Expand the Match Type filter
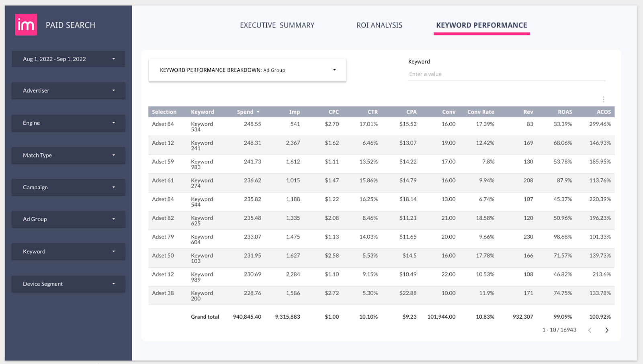The height and width of the screenshot is (364, 643). click(68, 155)
